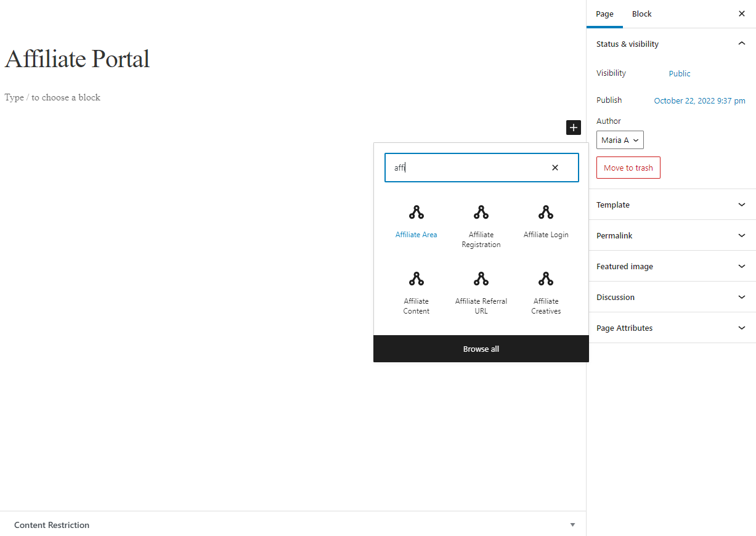
Task: Clear the block search field
Action: pyautogui.click(x=555, y=168)
